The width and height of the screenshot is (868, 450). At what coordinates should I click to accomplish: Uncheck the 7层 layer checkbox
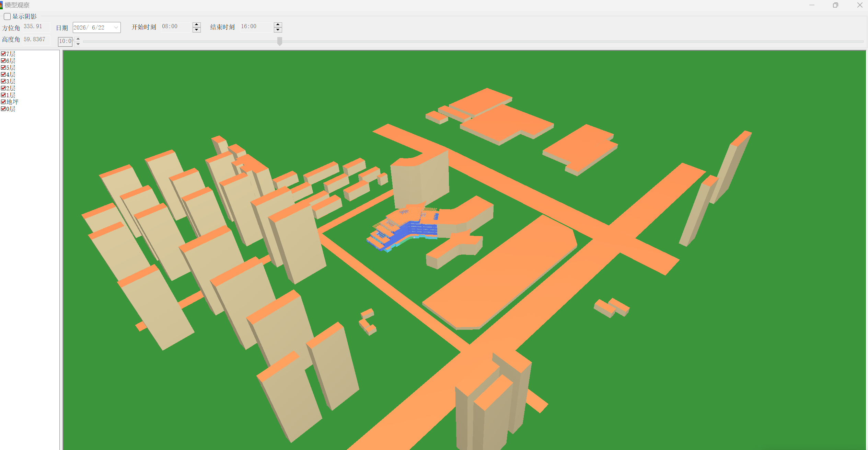pyautogui.click(x=3, y=54)
